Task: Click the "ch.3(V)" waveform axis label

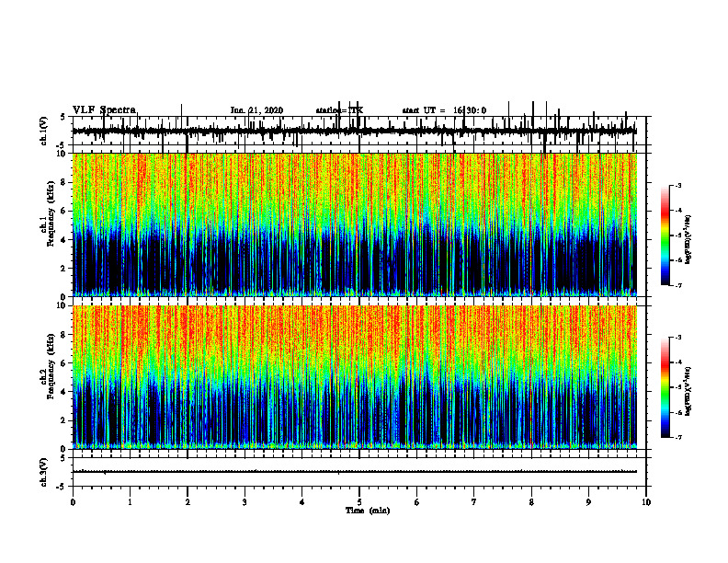Action: (x=44, y=472)
